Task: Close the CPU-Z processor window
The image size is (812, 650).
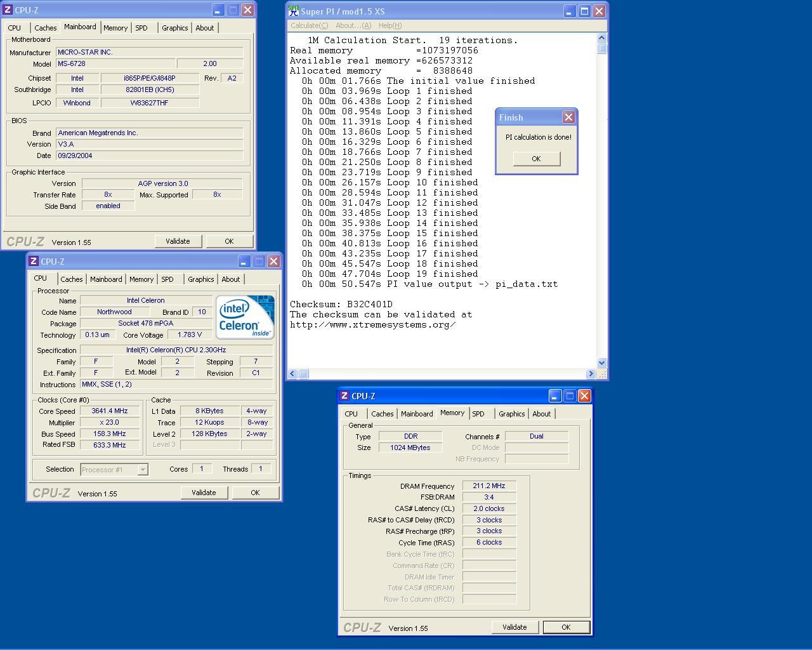Action: (x=273, y=262)
